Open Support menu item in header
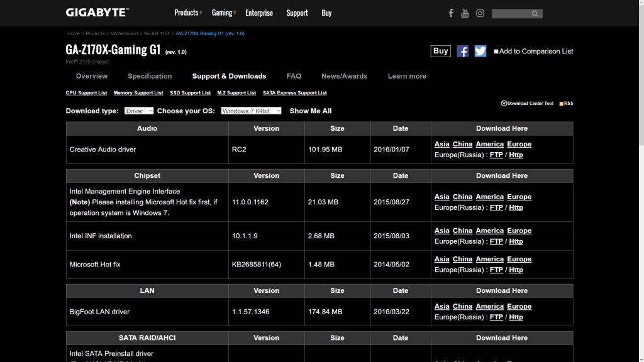This screenshot has width=644, height=362. point(297,13)
